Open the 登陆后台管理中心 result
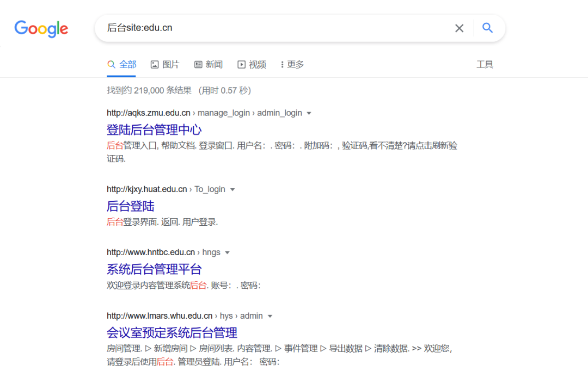The height and width of the screenshot is (377, 588). pyautogui.click(x=154, y=130)
